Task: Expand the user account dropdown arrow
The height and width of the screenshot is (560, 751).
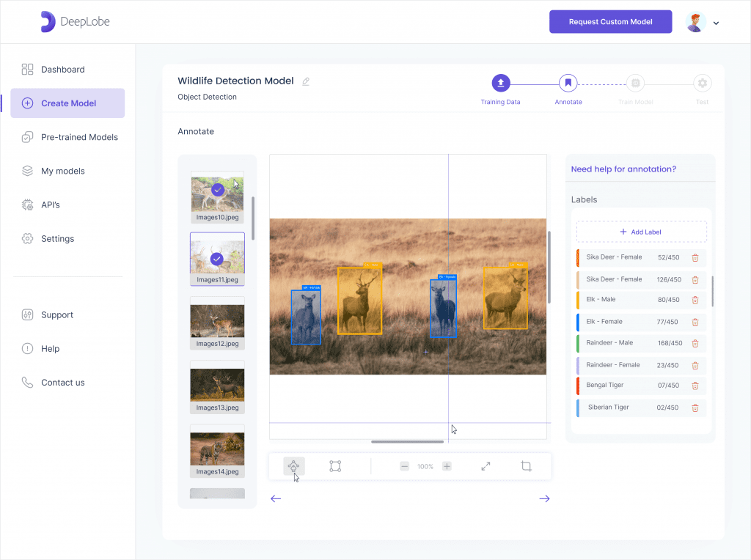Action: click(716, 23)
